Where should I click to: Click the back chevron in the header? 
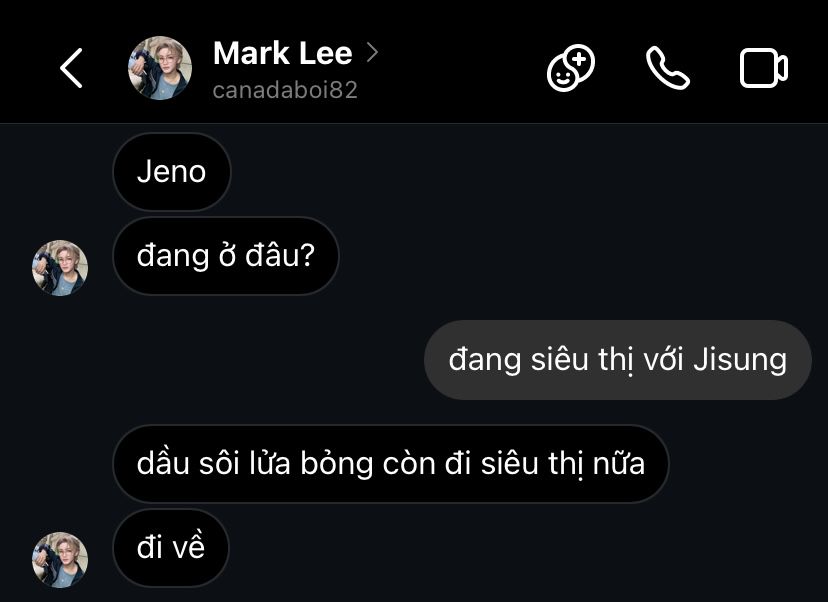coord(71,68)
